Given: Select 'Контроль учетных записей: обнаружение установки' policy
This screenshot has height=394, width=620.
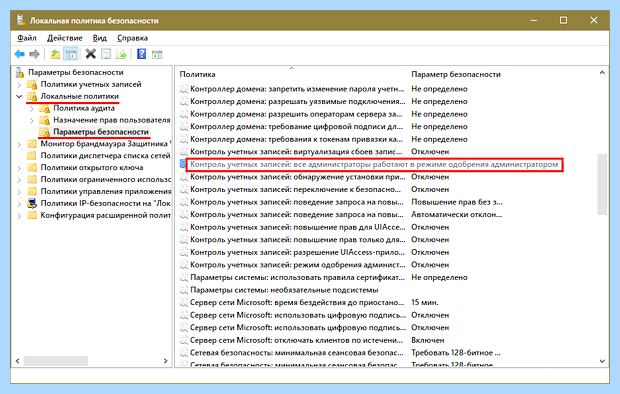Looking at the screenshot, I should 297,177.
